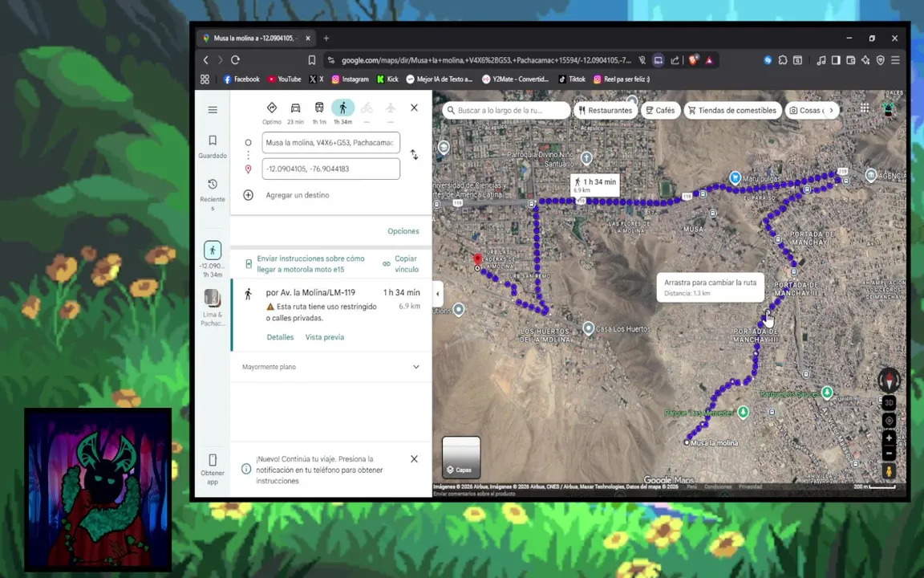Swap origin and destination
Screen dimensions: 924x578
(414, 154)
